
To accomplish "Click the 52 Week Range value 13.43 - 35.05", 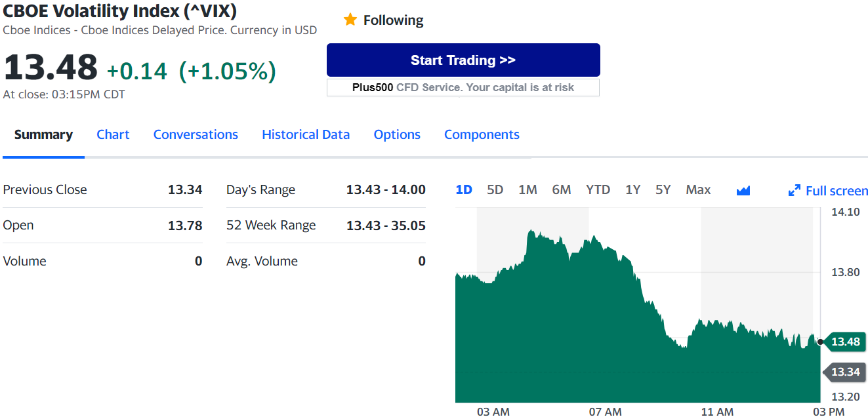I will tap(386, 226).
